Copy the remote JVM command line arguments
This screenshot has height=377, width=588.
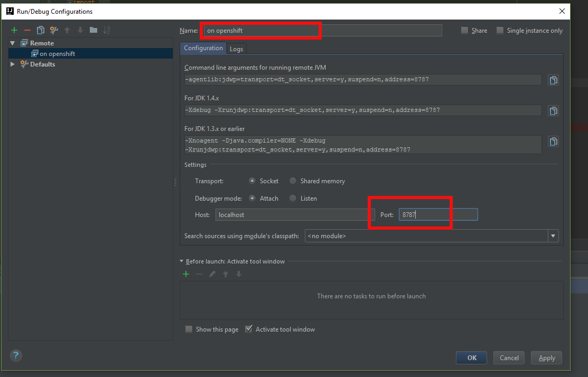point(553,80)
